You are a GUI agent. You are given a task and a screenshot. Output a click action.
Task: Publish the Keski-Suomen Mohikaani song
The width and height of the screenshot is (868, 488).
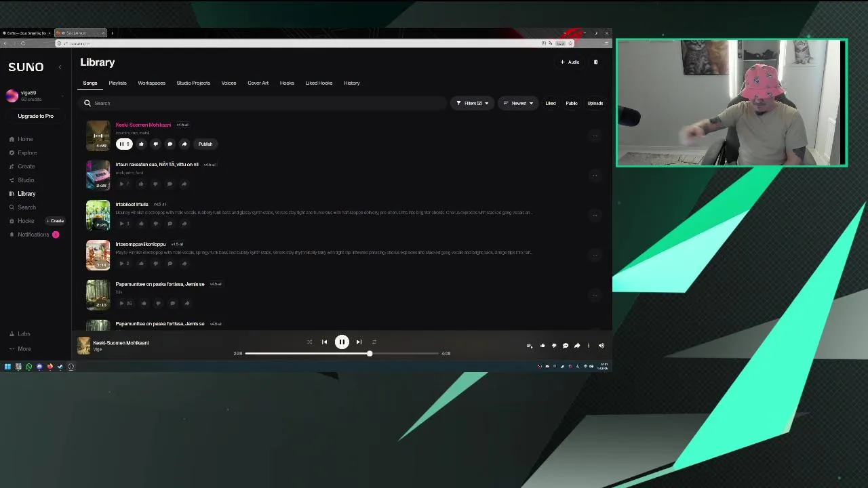coord(205,144)
